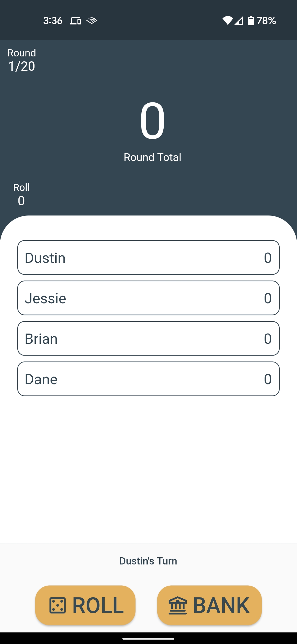Tap the Wi-Fi signal icon near battery

[228, 21]
